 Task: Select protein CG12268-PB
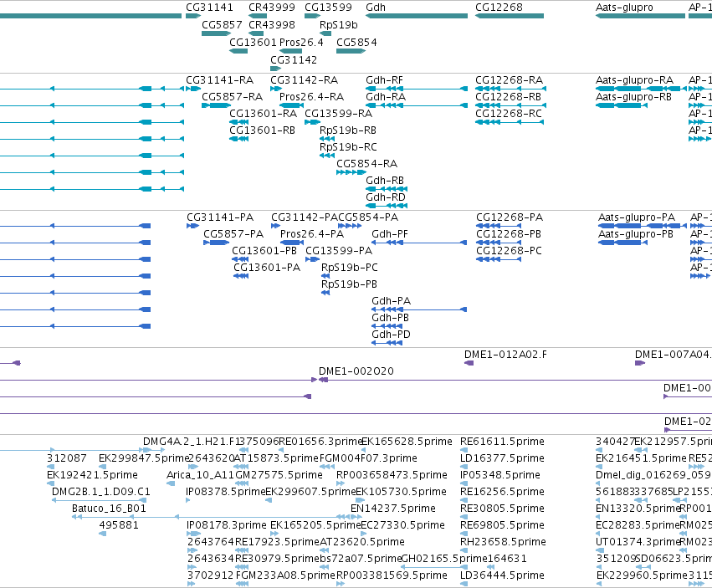click(499, 243)
